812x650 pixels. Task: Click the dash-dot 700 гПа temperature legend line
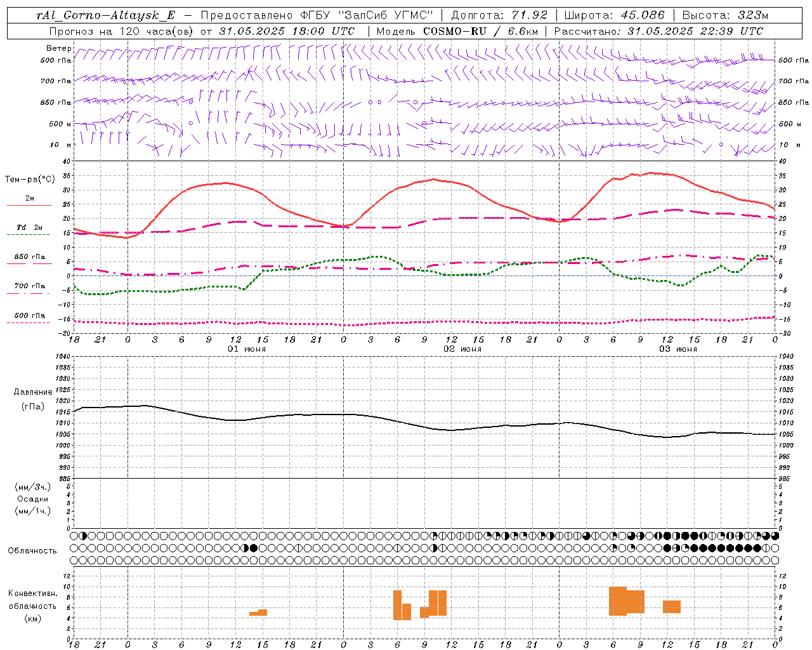29,293
